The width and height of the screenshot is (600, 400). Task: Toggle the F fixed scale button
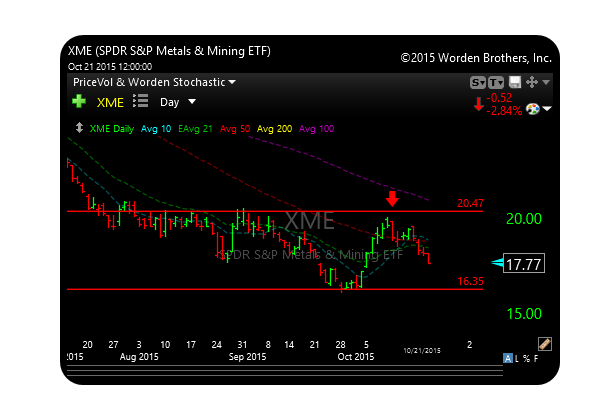point(536,359)
